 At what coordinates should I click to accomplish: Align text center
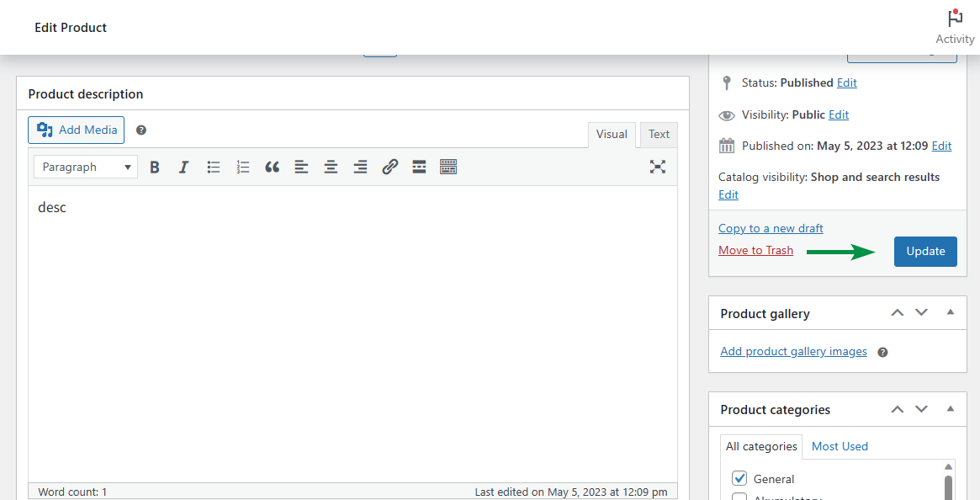(331, 167)
